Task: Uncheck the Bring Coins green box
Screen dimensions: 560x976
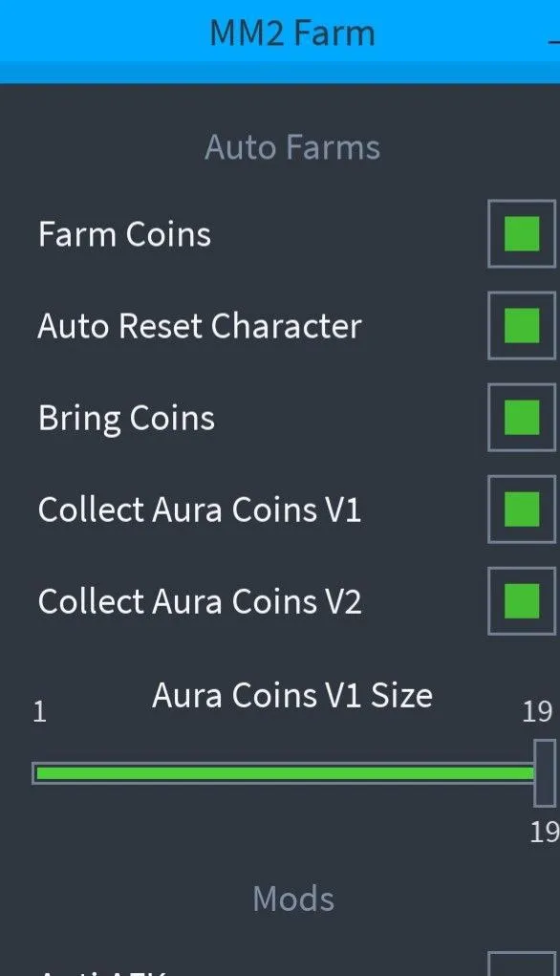Action: [x=522, y=418]
